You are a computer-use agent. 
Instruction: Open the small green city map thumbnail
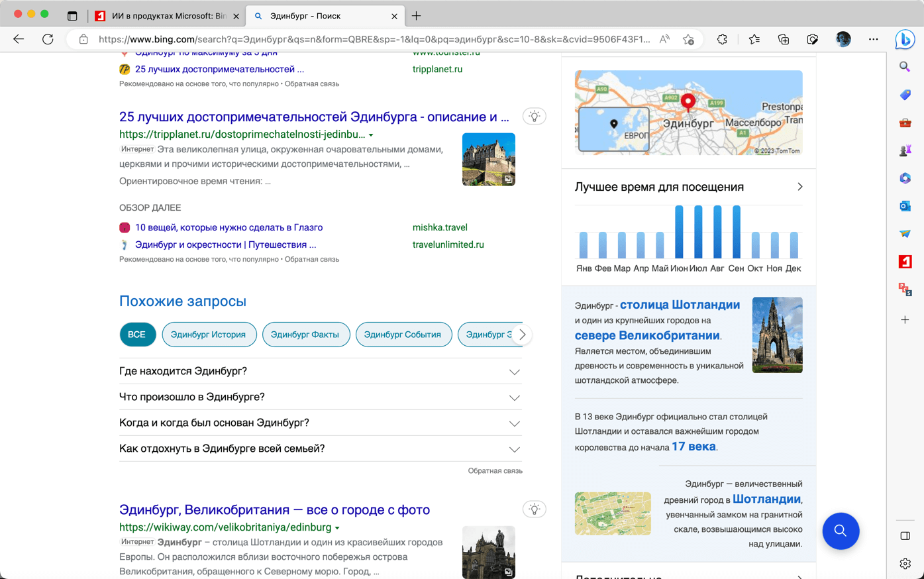click(x=613, y=513)
